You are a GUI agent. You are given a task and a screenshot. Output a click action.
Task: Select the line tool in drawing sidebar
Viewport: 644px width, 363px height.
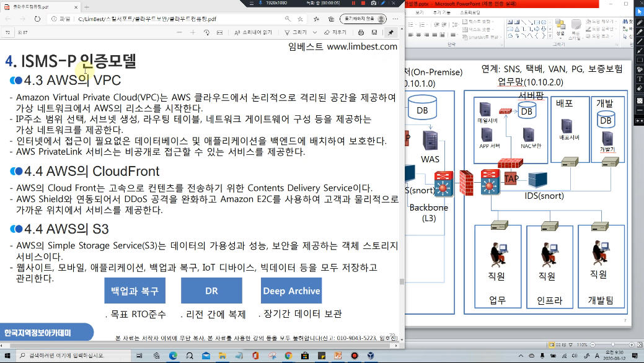point(639,41)
